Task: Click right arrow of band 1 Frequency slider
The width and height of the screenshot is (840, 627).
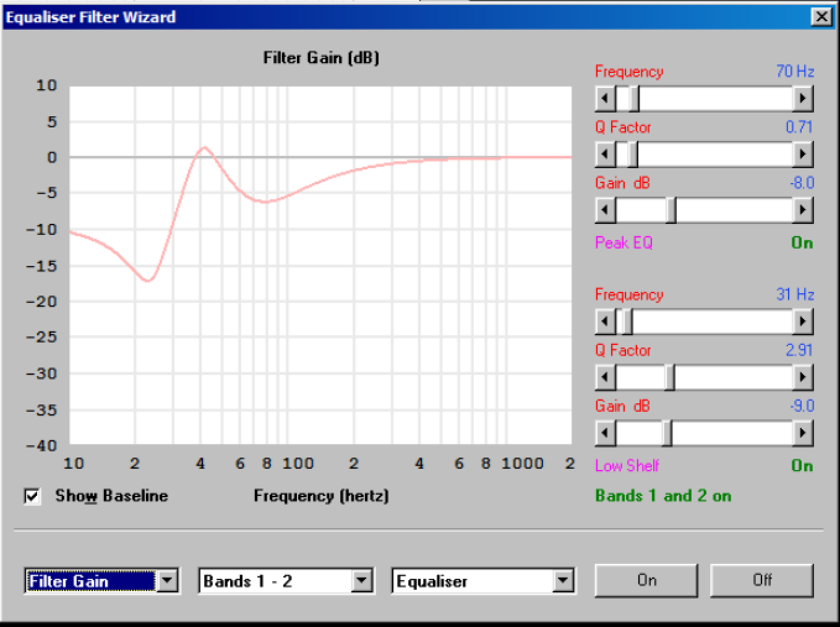Action: [x=802, y=98]
